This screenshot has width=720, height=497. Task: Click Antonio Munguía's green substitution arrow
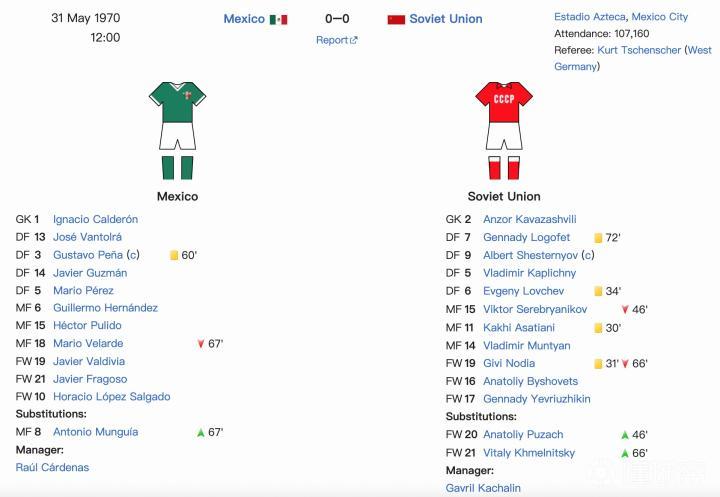pyautogui.click(x=200, y=433)
